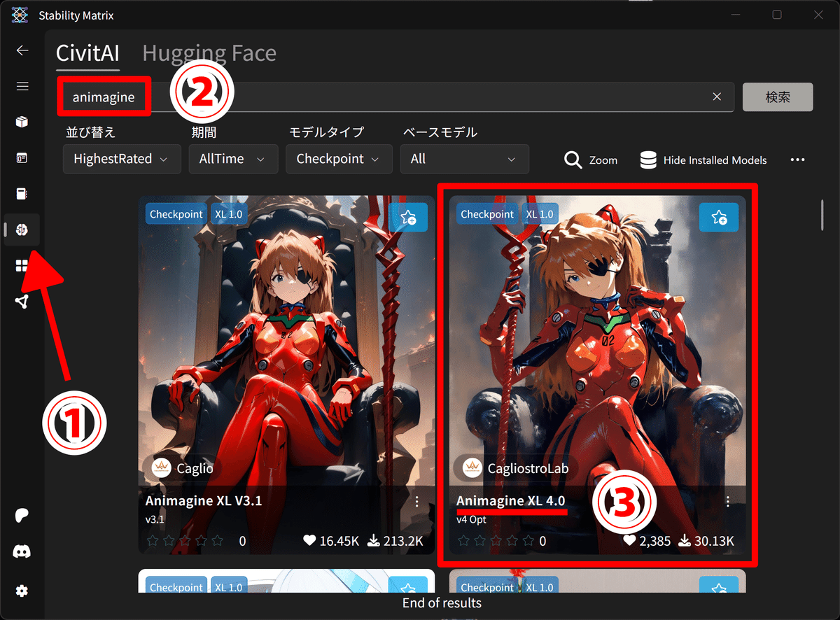The height and width of the screenshot is (620, 840).
Task: Click the Inference sidebar icon
Action: click(x=22, y=157)
